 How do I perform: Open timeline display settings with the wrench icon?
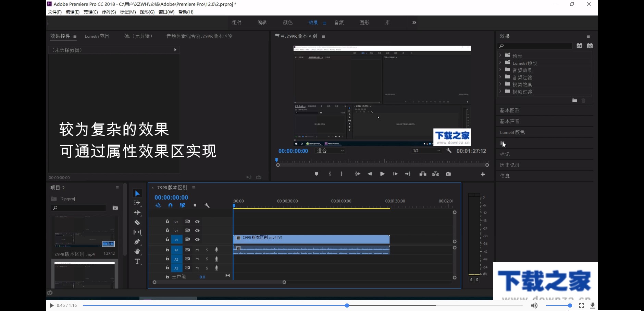coord(207,205)
